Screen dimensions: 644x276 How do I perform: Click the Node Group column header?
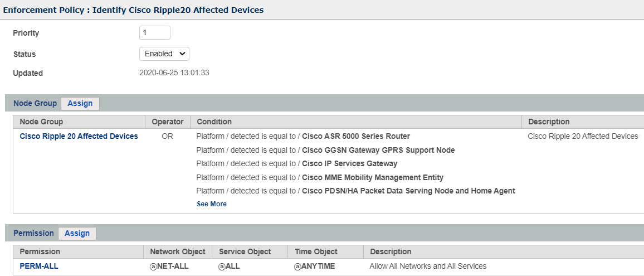(41, 122)
